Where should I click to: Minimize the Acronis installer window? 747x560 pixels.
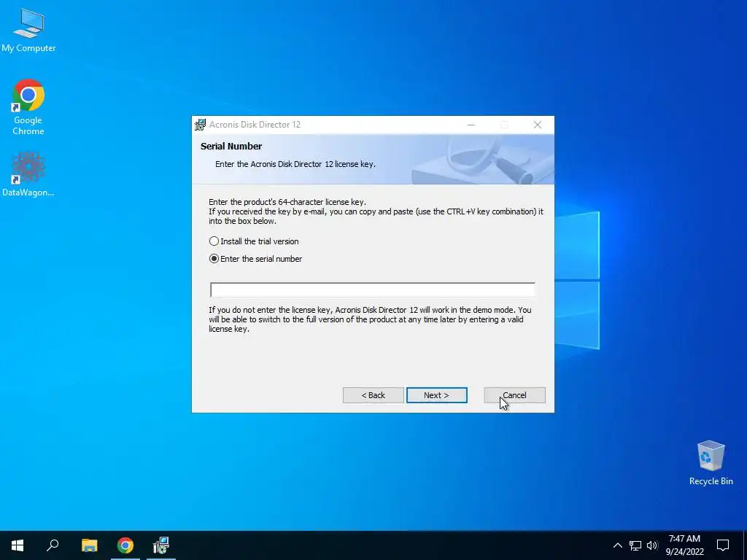point(471,125)
